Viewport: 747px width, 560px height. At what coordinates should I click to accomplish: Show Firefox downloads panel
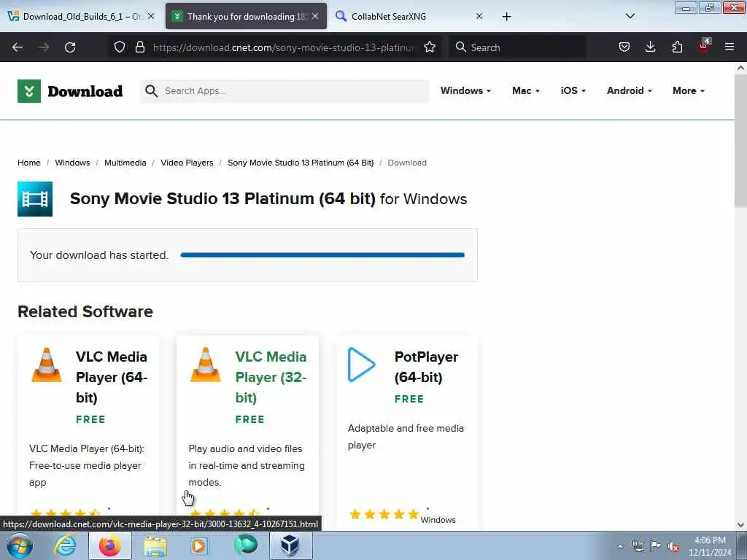click(650, 47)
